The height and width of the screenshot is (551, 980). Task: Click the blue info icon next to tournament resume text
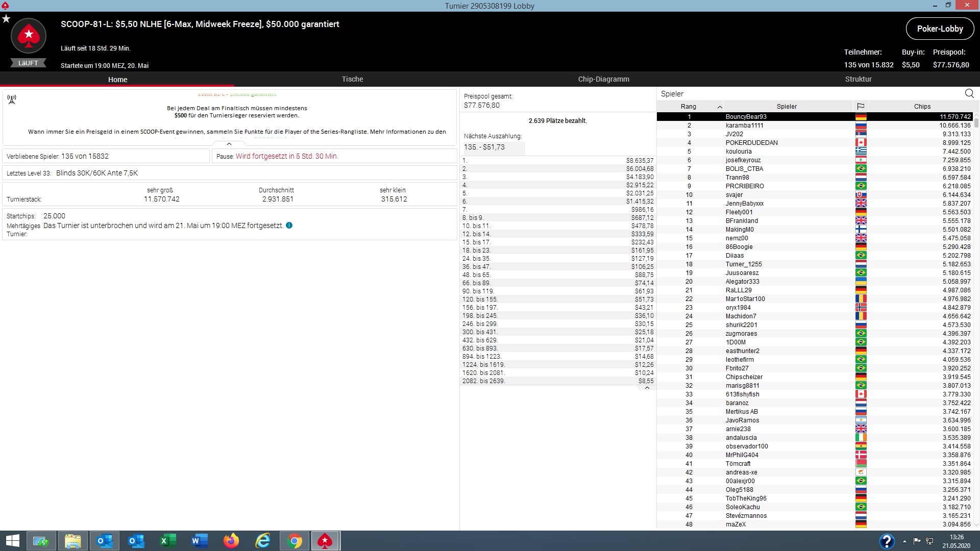pos(289,226)
